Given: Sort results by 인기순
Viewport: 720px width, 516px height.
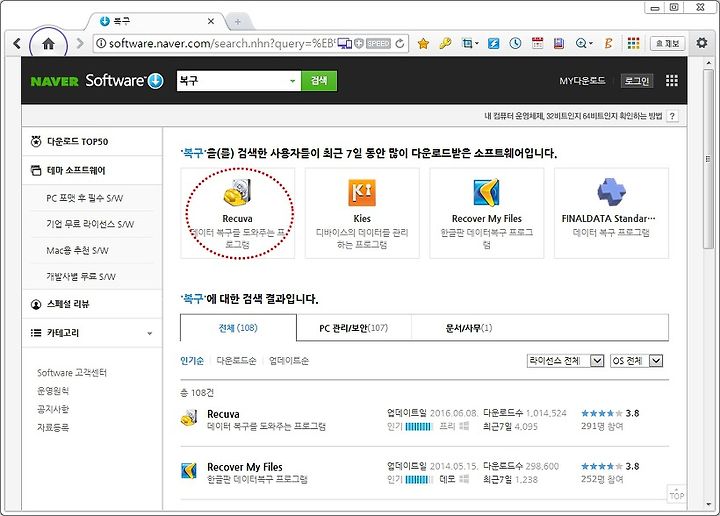Looking at the screenshot, I should click(x=192, y=361).
